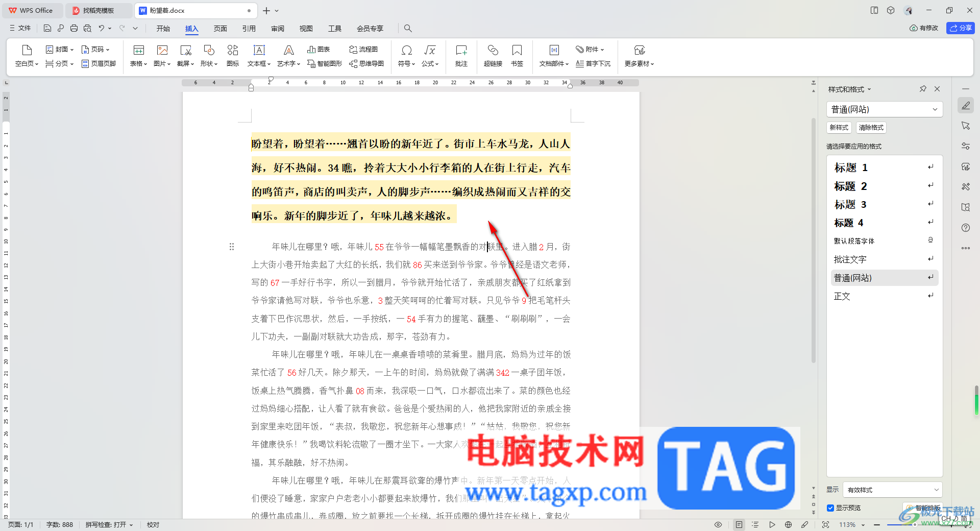Screen dimensions: 980x531
Task: Open the 形状 shapes tool
Action: pyautogui.click(x=209, y=56)
